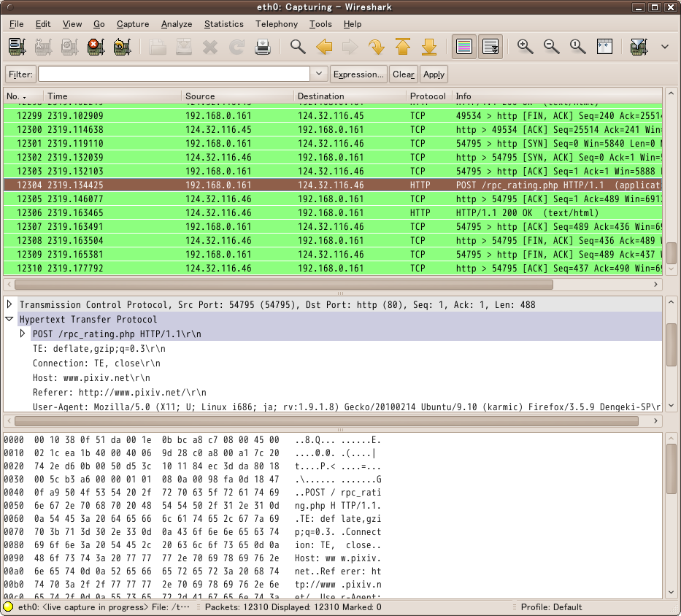Click the Expression... button
The image size is (681, 616).
click(358, 74)
